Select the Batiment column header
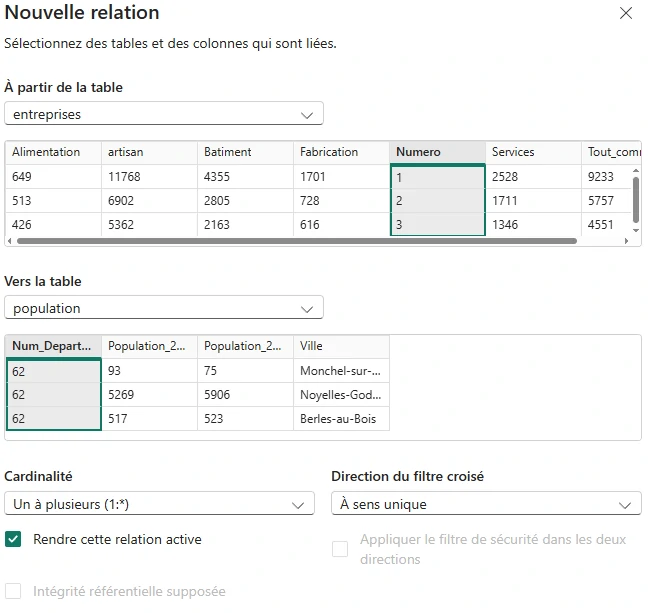Screen dimensions: 656x613 [245, 152]
